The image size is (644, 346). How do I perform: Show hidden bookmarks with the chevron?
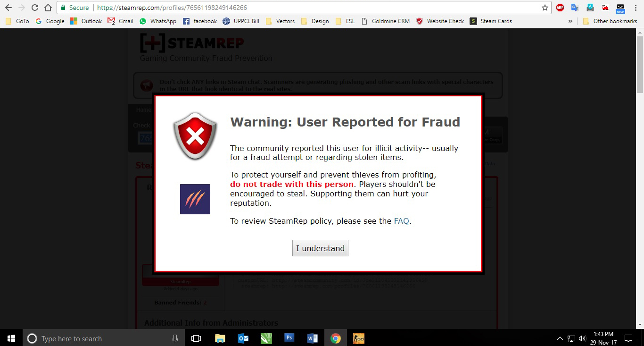point(570,21)
